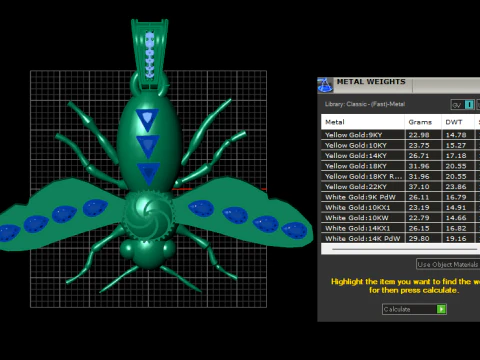Click the 23.86 DWT cell
The image size is (480, 360).
[458, 186]
